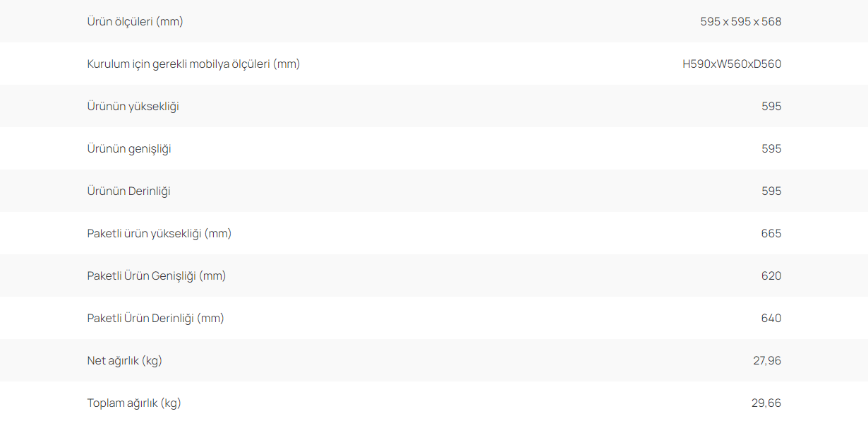
Task: Click the 'Ürün ölçüleri (mm)' label
Action: (135, 22)
